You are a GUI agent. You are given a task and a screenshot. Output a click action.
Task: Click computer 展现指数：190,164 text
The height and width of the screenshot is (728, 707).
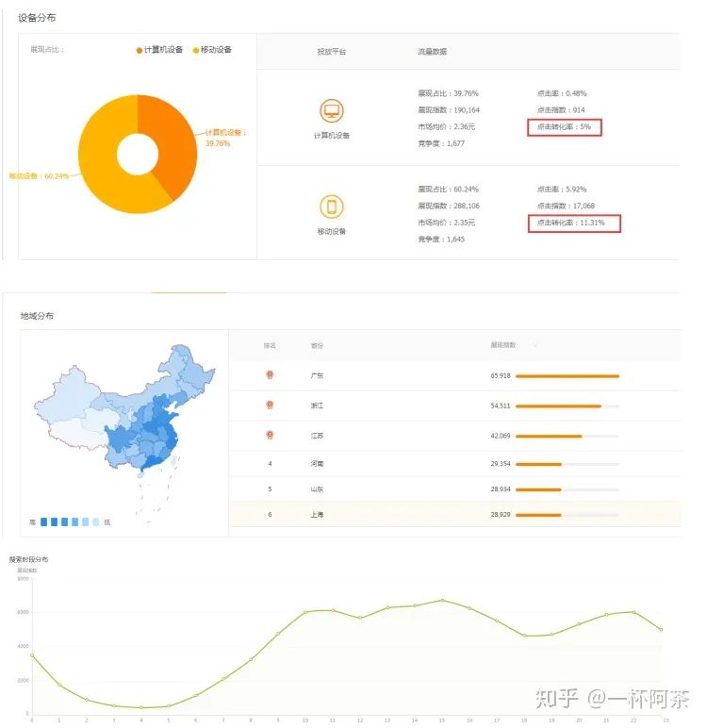coord(449,110)
